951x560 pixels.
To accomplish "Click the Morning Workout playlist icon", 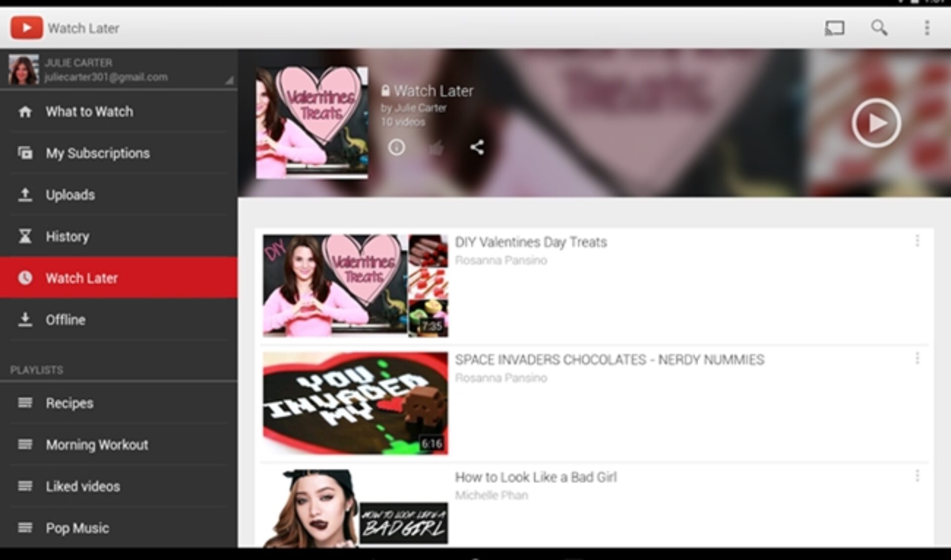I will (25, 444).
